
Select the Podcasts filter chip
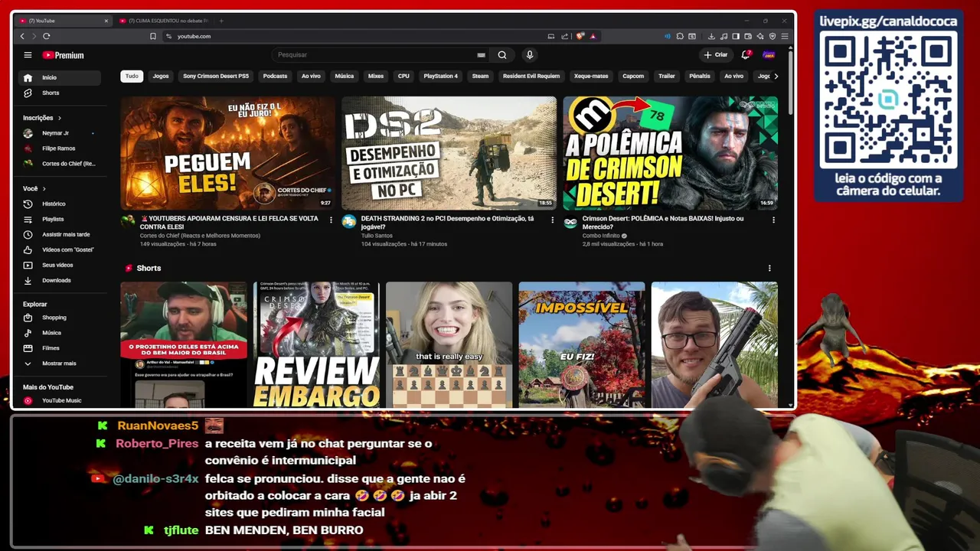275,76
